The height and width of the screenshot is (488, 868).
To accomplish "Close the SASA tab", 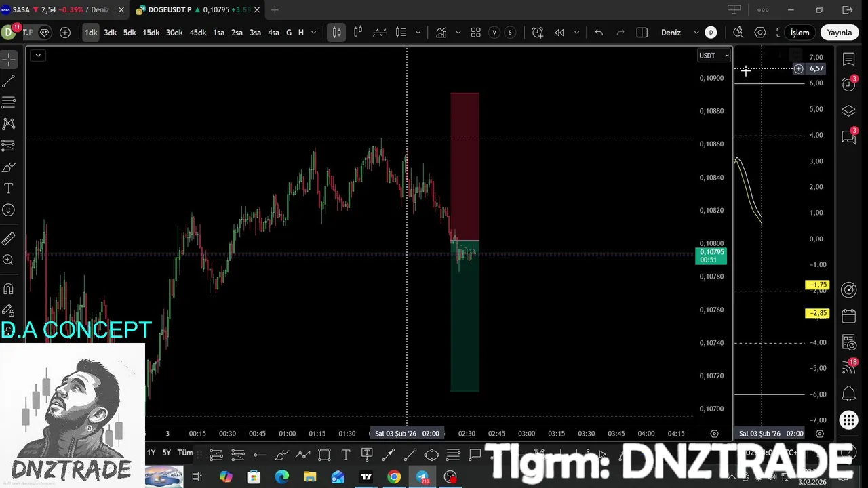I will (x=121, y=9).
